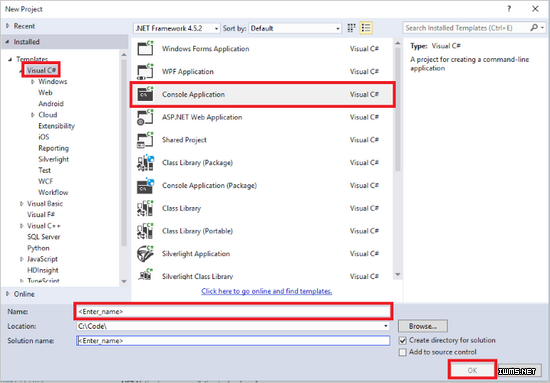Select HDInsight in the tree
The width and height of the screenshot is (550, 383).
tap(43, 270)
